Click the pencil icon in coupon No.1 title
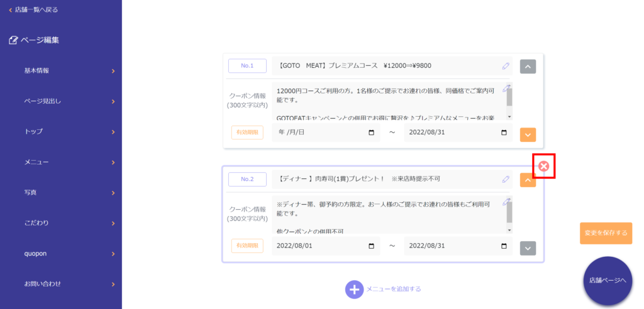 506,66
